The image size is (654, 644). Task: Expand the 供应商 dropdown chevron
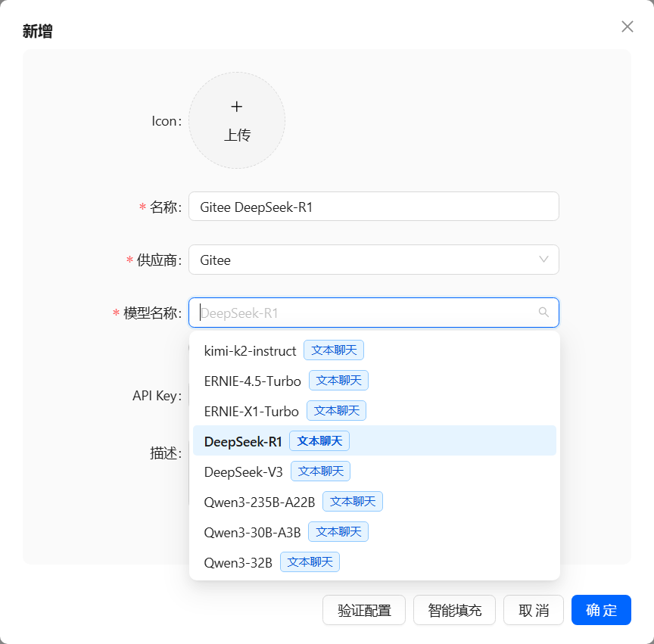point(543,260)
